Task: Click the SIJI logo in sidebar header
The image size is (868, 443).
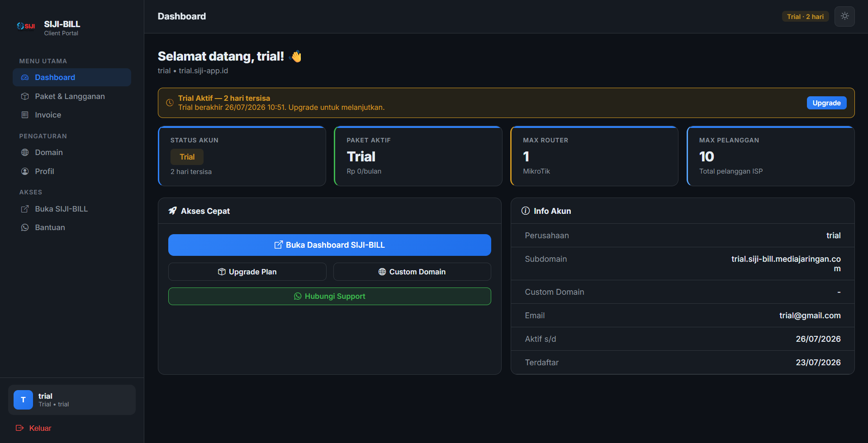Action: point(26,26)
